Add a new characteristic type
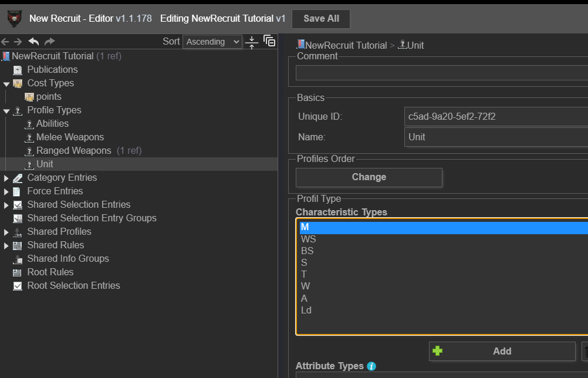The image size is (588, 378). coord(502,352)
